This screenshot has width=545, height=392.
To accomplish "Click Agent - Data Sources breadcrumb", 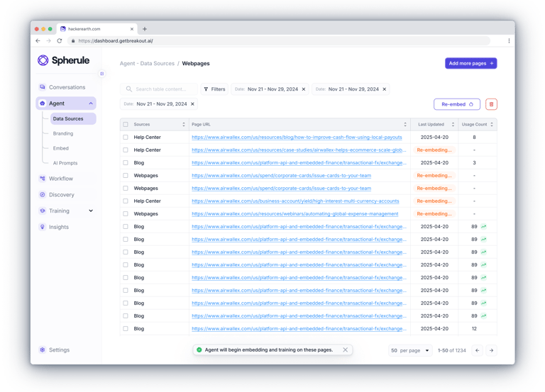I will point(147,64).
